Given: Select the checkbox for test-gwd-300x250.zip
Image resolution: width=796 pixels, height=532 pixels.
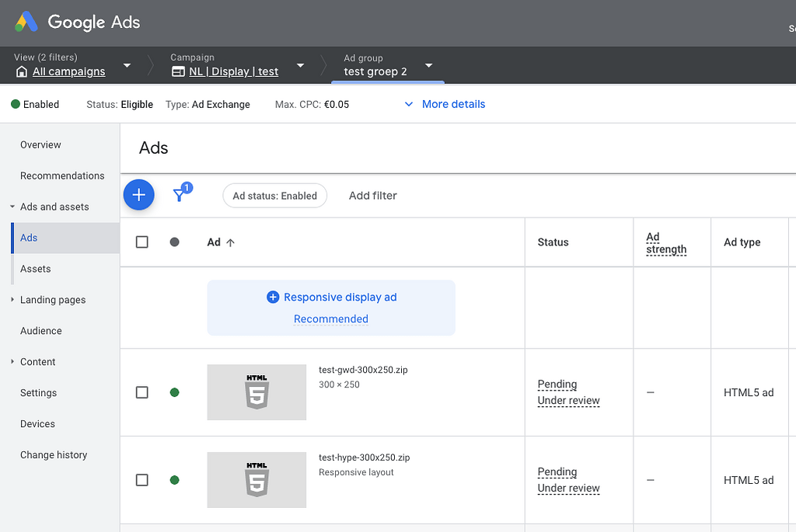Looking at the screenshot, I should [141, 392].
